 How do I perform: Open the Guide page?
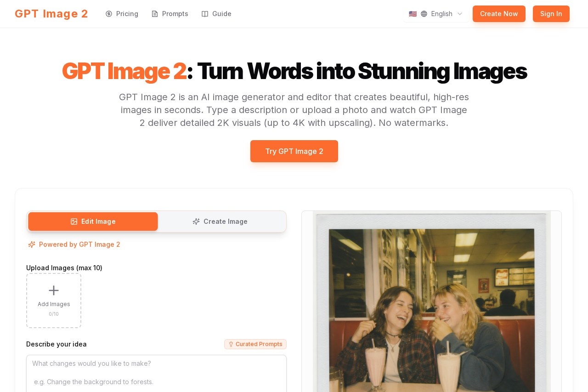point(221,14)
